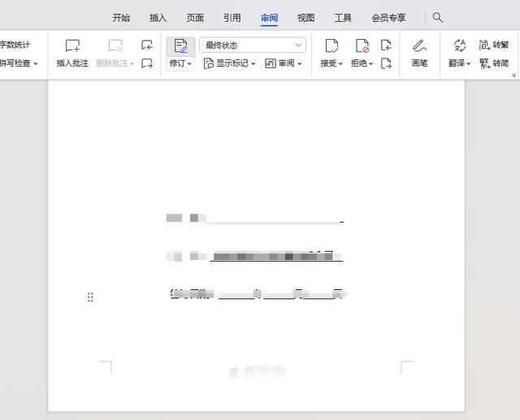Click the next comment arrow icon
The image size is (520, 420).
(147, 63)
